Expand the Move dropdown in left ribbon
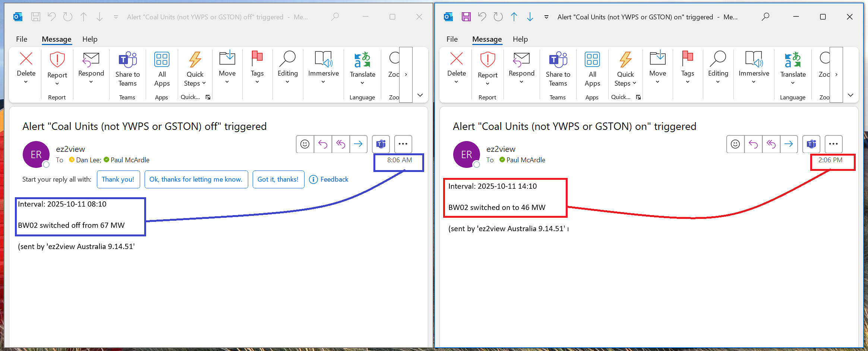Image resolution: width=868 pixels, height=351 pixels. click(227, 82)
